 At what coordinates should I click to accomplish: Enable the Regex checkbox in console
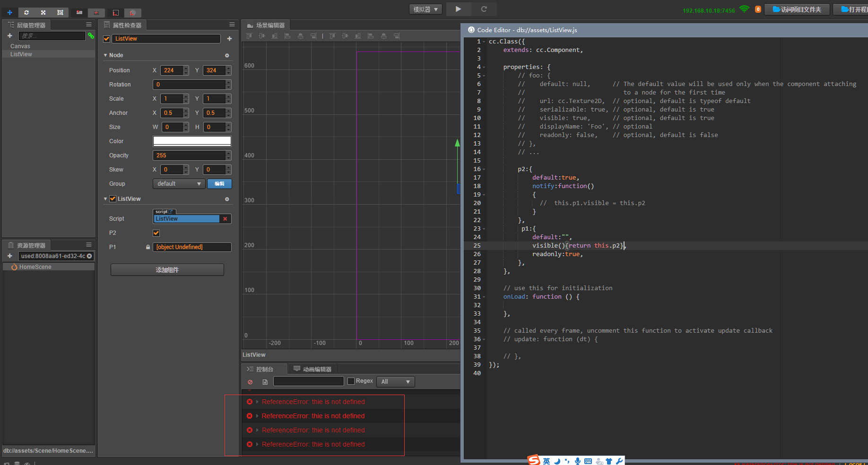pyautogui.click(x=351, y=381)
